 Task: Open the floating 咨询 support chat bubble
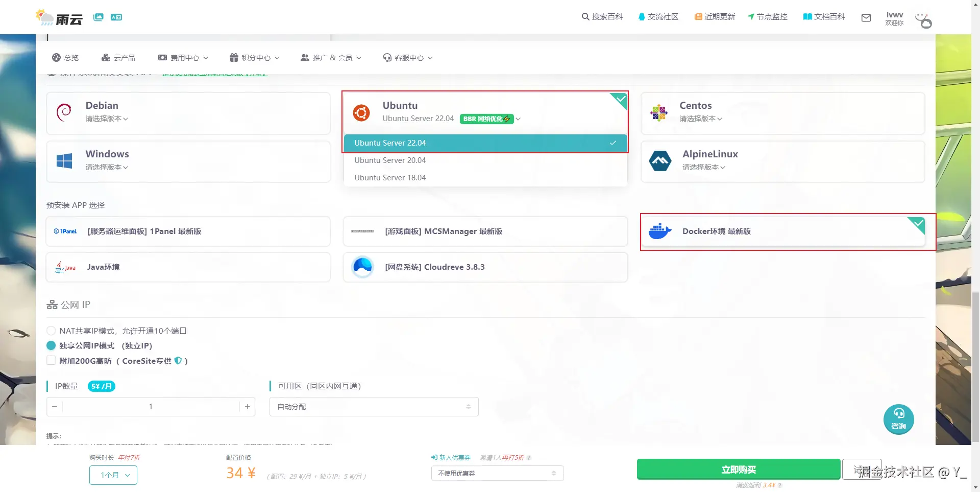(x=898, y=419)
